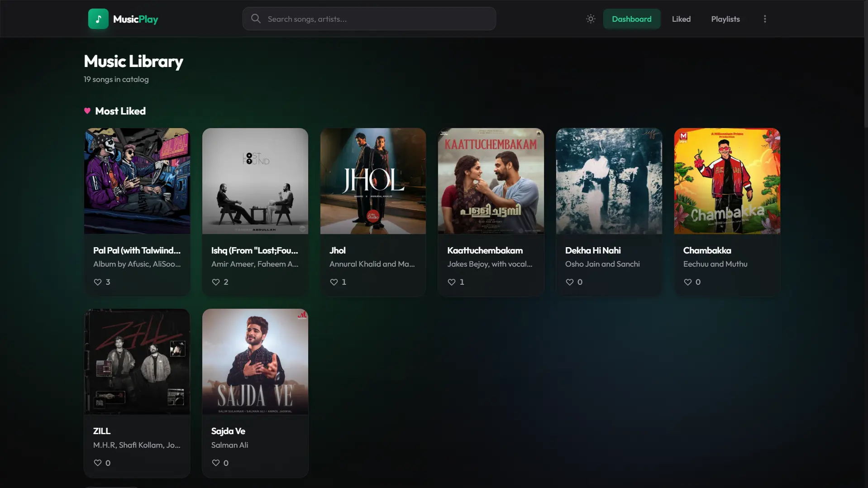The height and width of the screenshot is (488, 868).
Task: Click artist text Osho Jain and Sanchi
Action: [x=602, y=264]
